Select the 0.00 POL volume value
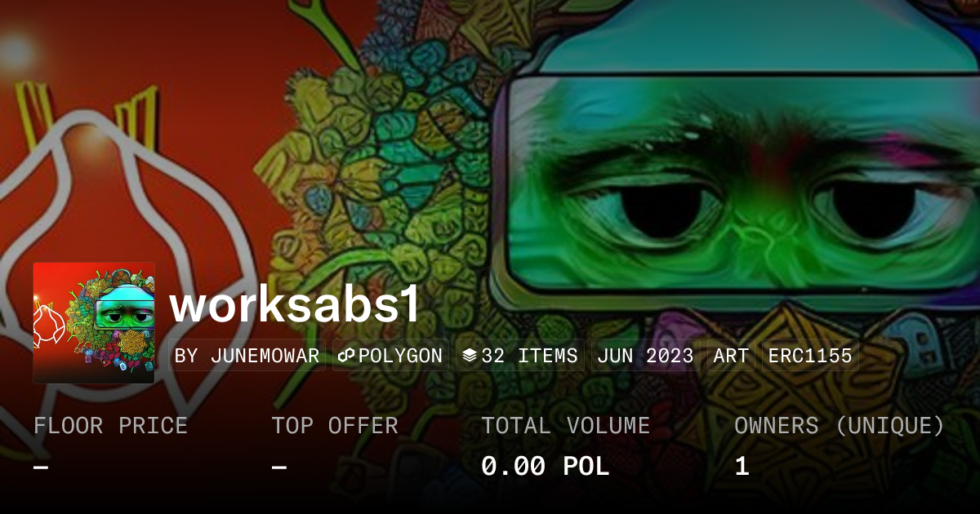 [x=545, y=467]
